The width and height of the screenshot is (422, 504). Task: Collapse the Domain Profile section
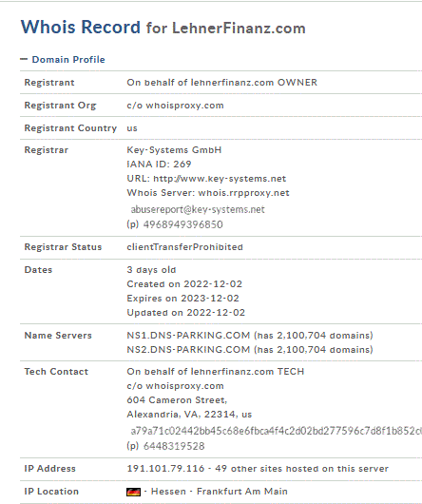tap(63, 60)
